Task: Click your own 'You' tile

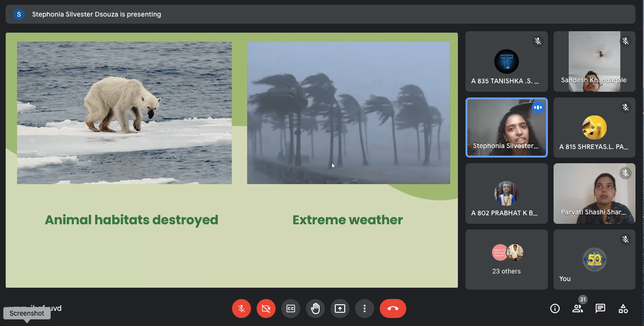Action: (x=594, y=259)
